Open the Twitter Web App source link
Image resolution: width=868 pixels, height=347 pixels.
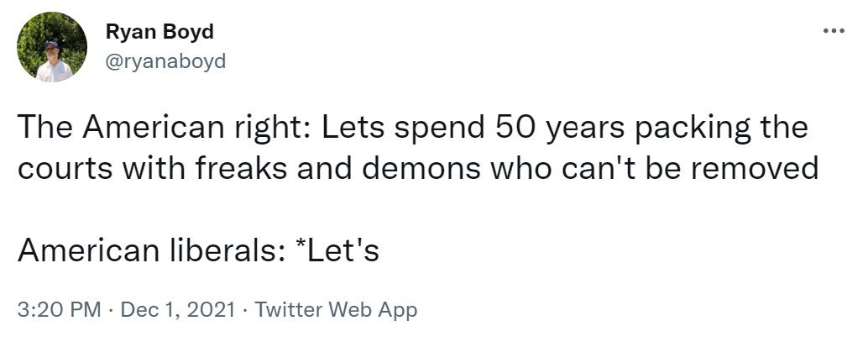335,310
